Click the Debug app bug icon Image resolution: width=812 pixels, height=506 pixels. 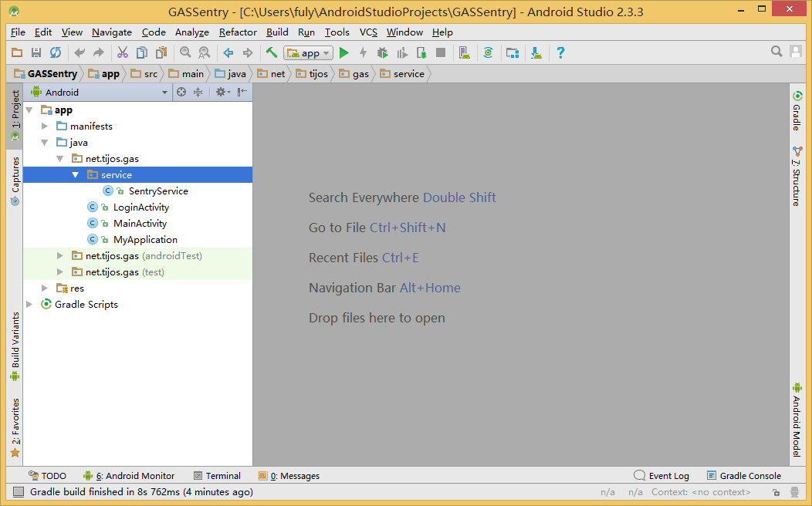coord(382,52)
